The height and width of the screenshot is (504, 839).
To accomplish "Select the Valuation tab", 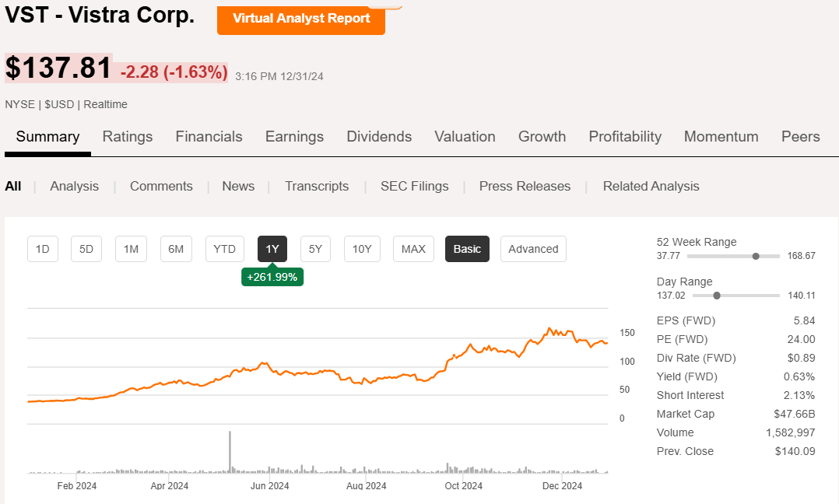I will click(465, 137).
